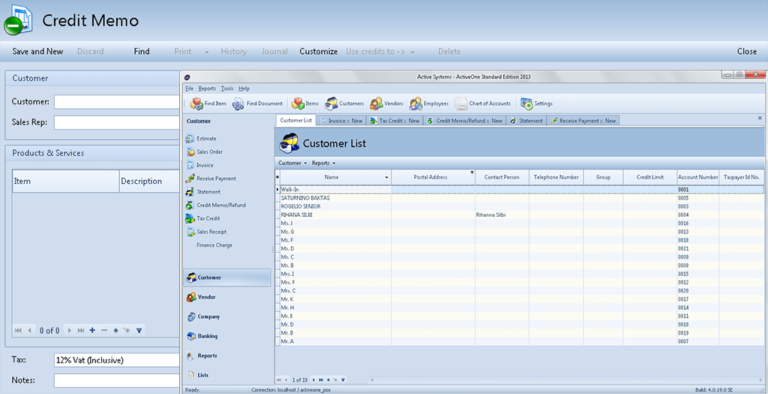Click Save and New button
The width and height of the screenshot is (768, 394).
[38, 51]
